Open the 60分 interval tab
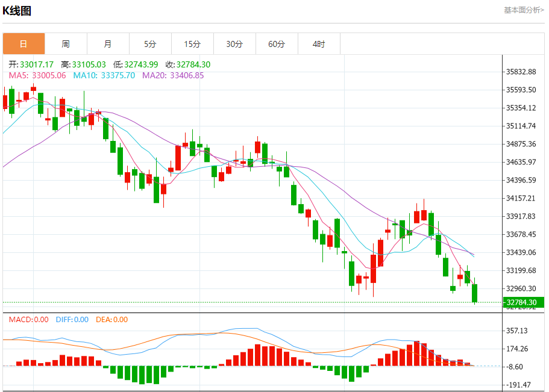The height and width of the screenshot is (392, 549). click(277, 44)
